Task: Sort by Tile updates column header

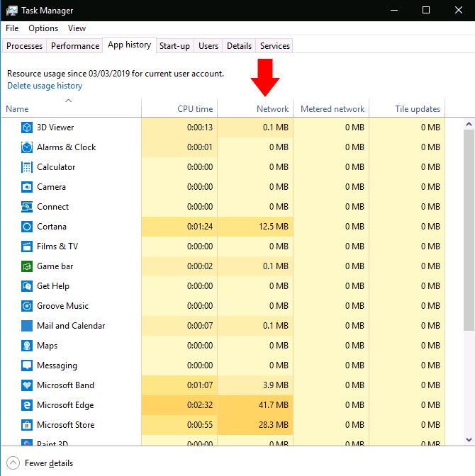Action: click(407, 108)
